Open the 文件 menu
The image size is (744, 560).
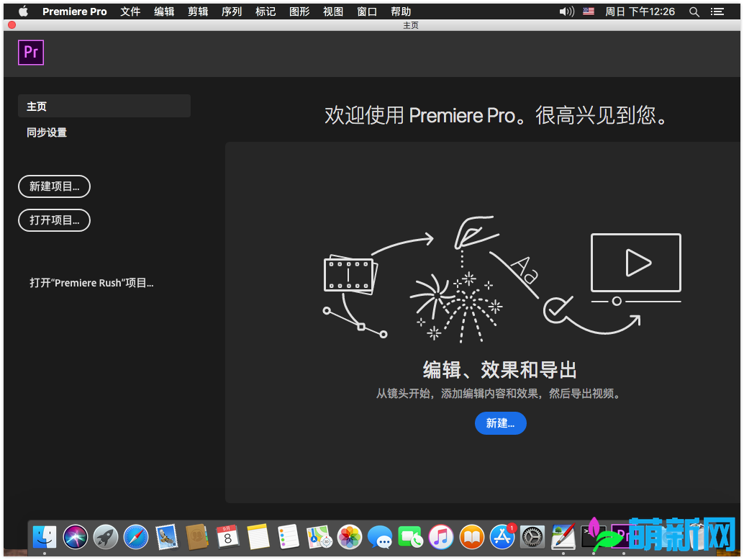(130, 12)
